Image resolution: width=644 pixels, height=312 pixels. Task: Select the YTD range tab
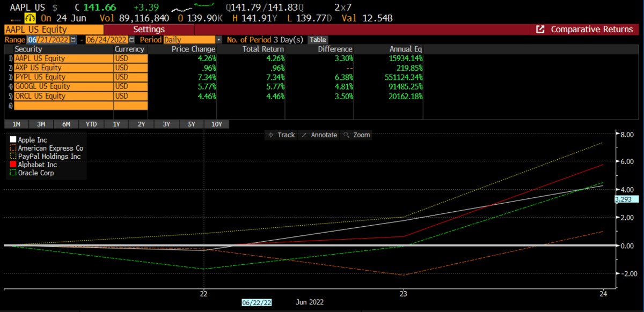click(92, 124)
